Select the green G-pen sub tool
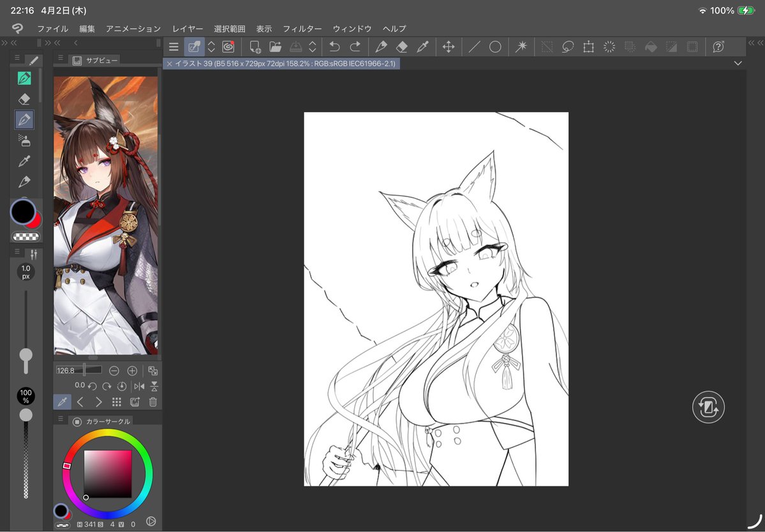765x532 pixels. tap(24, 78)
